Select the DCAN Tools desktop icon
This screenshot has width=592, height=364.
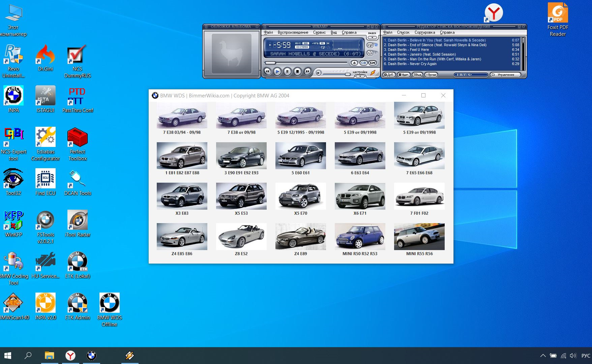[78, 182]
